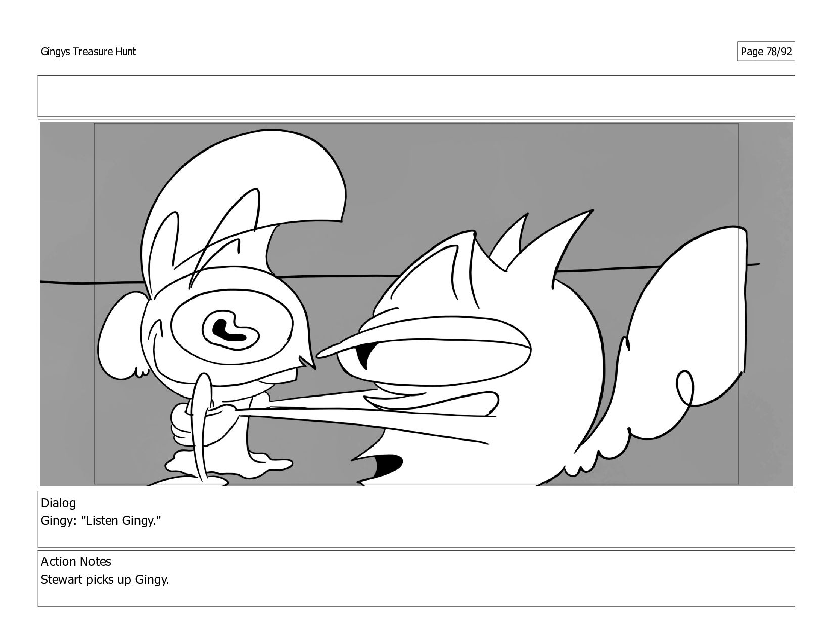Viewport: 834px width, 644px height.
Task: Click the text 'Stewart picks up Gingy.'
Action: 105,580
